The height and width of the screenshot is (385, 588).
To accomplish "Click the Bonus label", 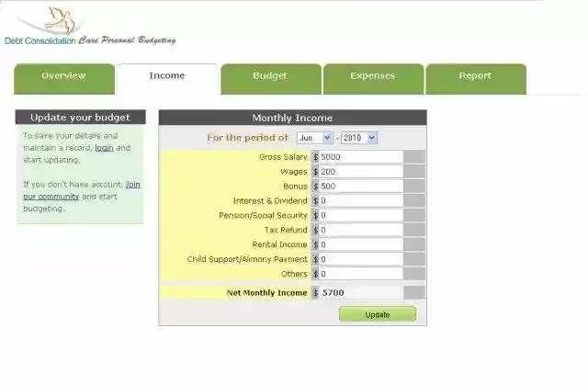I will pyautogui.click(x=295, y=187).
